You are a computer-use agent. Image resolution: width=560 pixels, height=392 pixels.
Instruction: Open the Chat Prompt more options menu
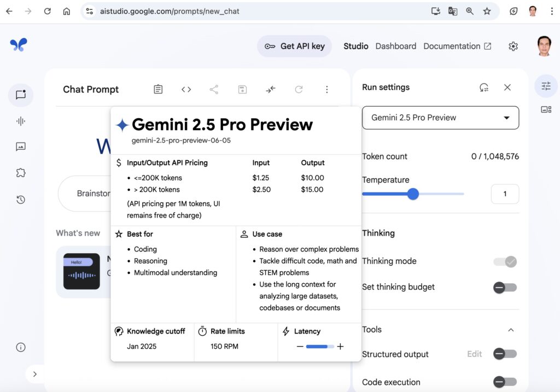326,89
